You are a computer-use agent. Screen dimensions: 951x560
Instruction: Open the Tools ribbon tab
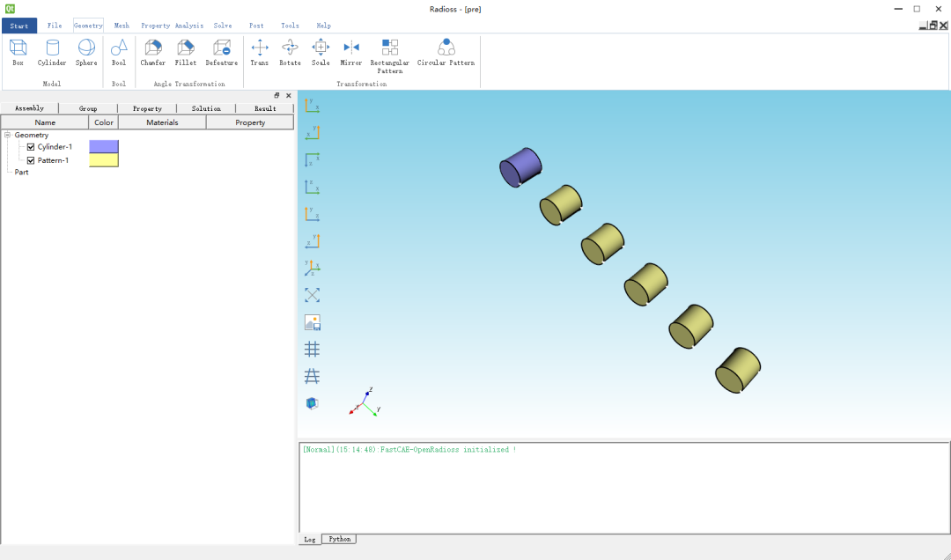[290, 26]
